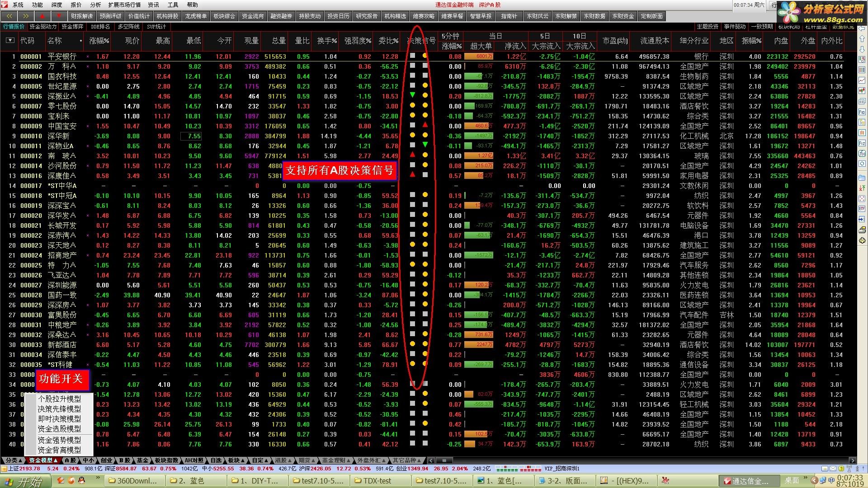The width and height of the screenshot is (868, 488).
Task: Click the 财报解读 toolbar button
Action: 82,16
